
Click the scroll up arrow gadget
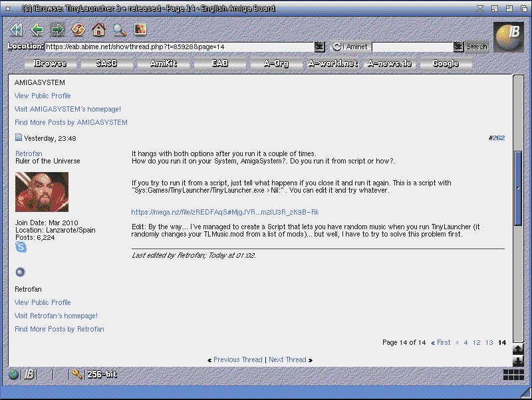click(518, 349)
